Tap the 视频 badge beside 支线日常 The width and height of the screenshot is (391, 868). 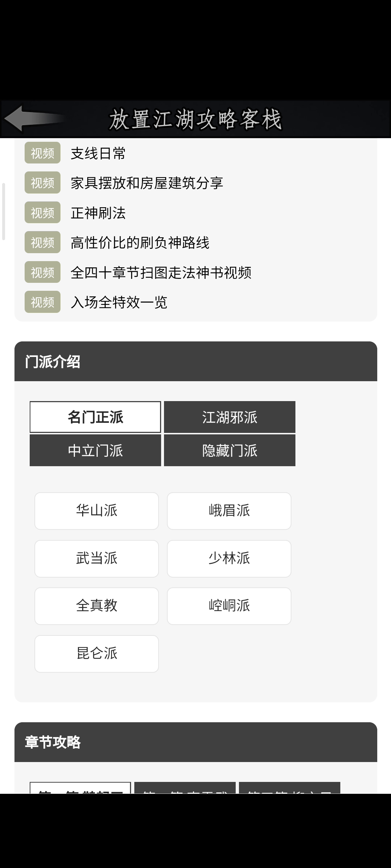(42, 153)
